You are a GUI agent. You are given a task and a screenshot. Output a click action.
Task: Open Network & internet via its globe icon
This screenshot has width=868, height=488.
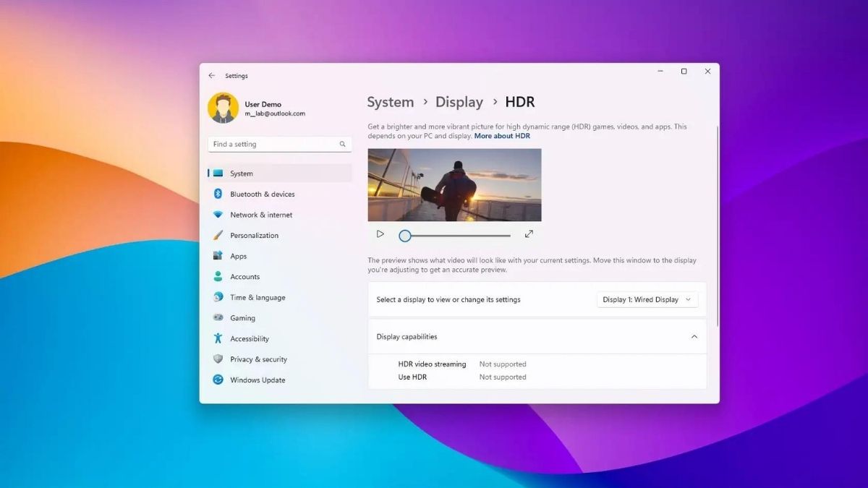click(218, 214)
